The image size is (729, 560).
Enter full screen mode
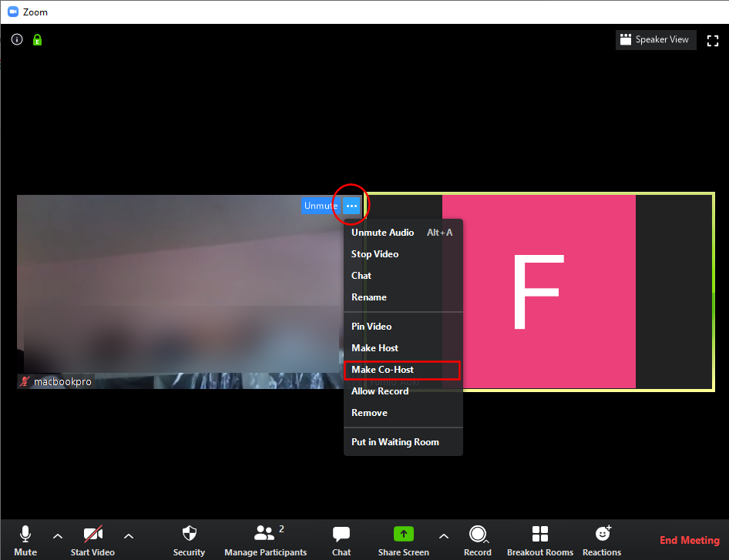click(x=712, y=40)
